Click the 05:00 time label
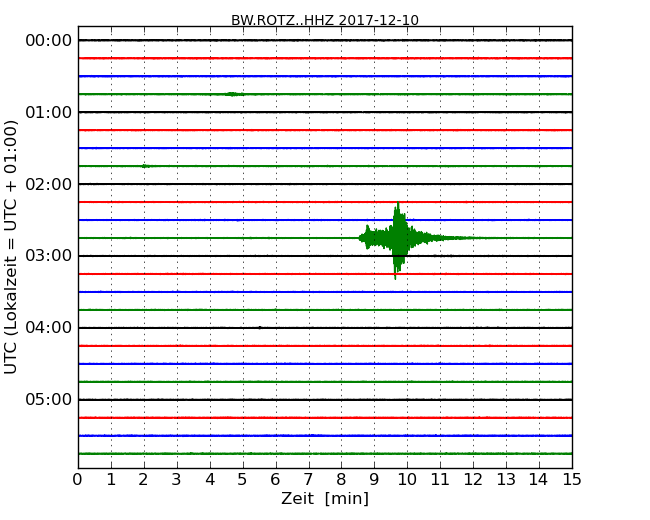The width and height of the screenshot is (650, 520). [49, 399]
